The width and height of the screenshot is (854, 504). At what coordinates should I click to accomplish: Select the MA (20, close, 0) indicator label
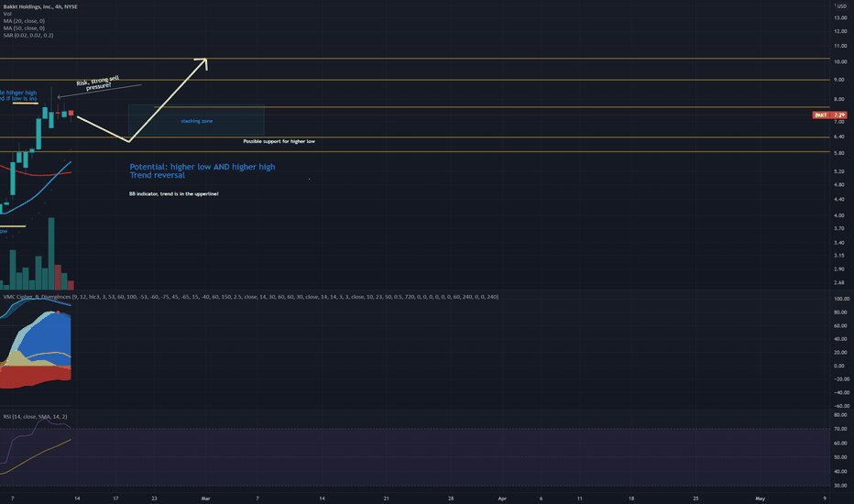[24, 21]
